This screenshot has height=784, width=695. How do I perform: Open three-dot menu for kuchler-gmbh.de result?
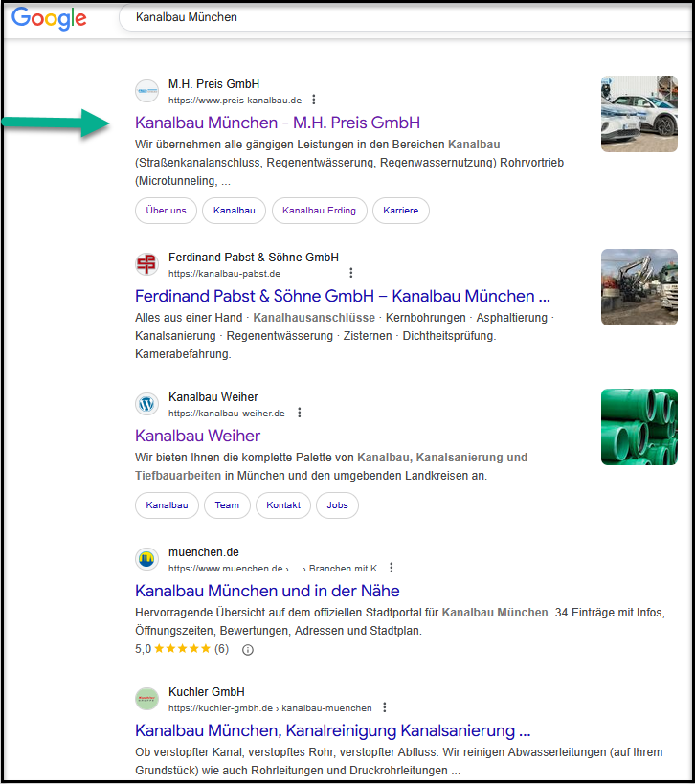coord(385,707)
